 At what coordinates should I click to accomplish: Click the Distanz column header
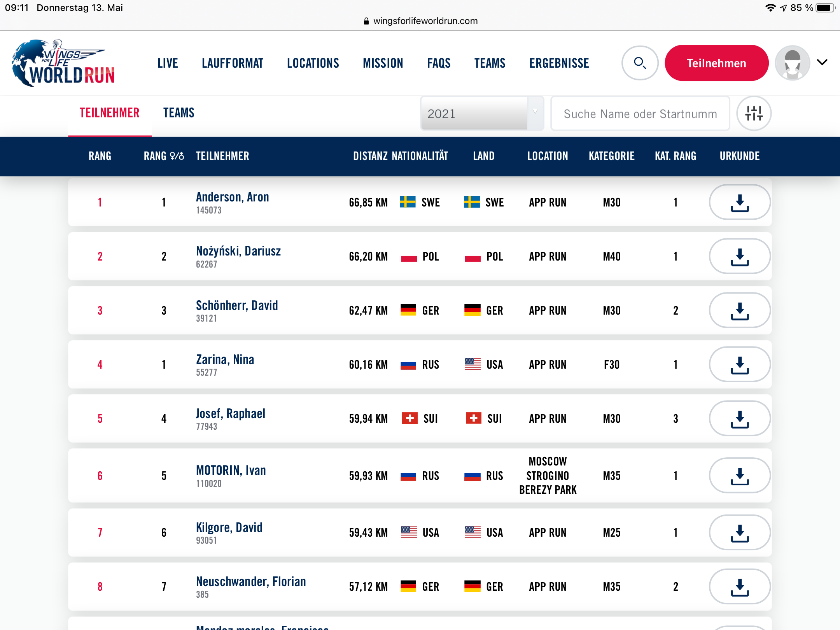click(370, 156)
